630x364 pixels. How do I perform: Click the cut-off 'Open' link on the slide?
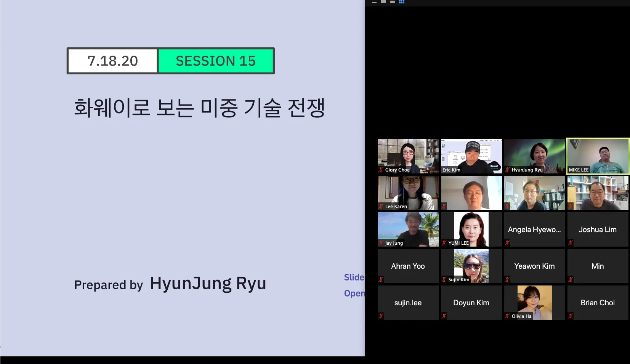354,293
